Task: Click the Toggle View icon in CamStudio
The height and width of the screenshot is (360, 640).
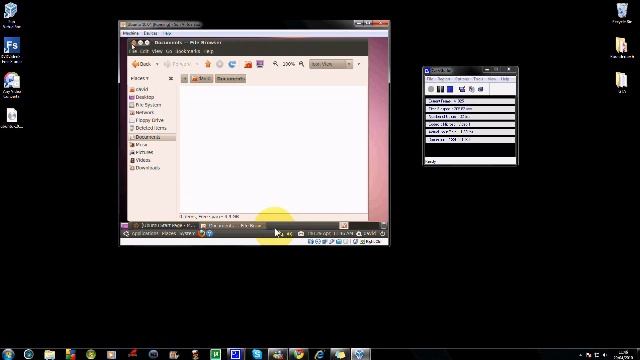Action: click(462, 89)
